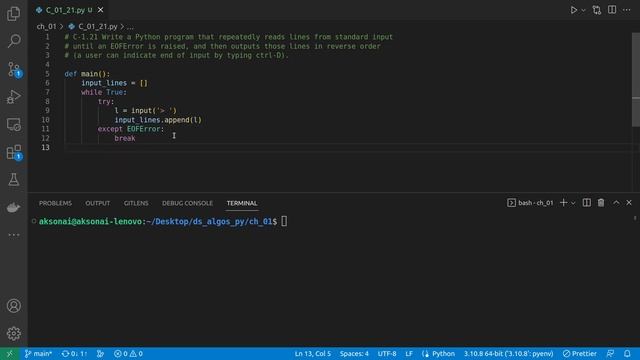Screen dimensions: 640x360
Task: Open the Testing flask view
Action: coord(13,180)
